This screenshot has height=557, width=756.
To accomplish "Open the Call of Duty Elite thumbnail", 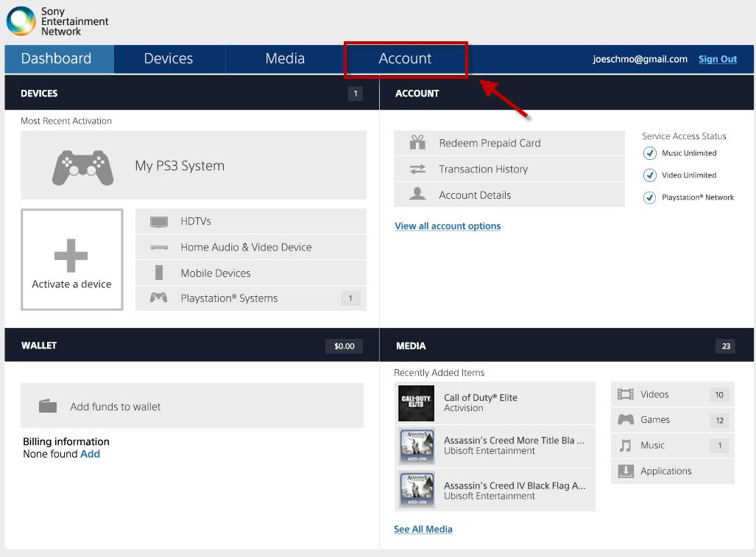I will (416, 403).
